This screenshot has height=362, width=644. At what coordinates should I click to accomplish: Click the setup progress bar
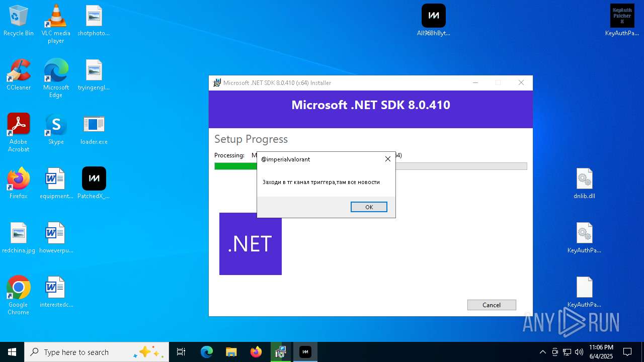(x=371, y=166)
